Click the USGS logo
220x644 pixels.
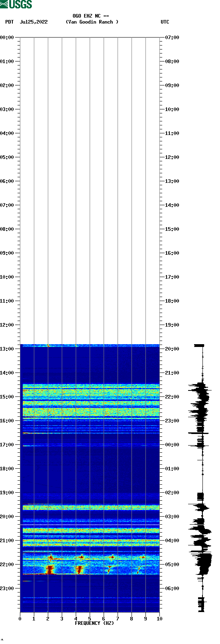point(16,4)
